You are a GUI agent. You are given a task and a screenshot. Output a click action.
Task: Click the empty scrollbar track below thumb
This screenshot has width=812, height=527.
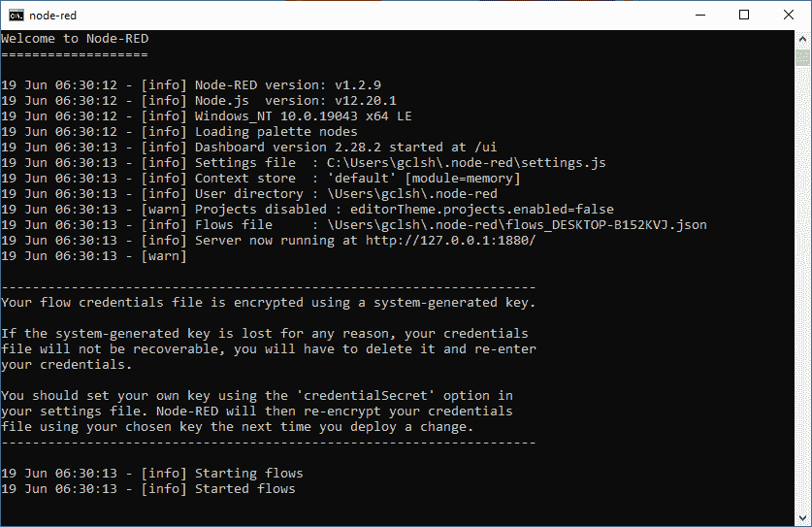(802, 287)
